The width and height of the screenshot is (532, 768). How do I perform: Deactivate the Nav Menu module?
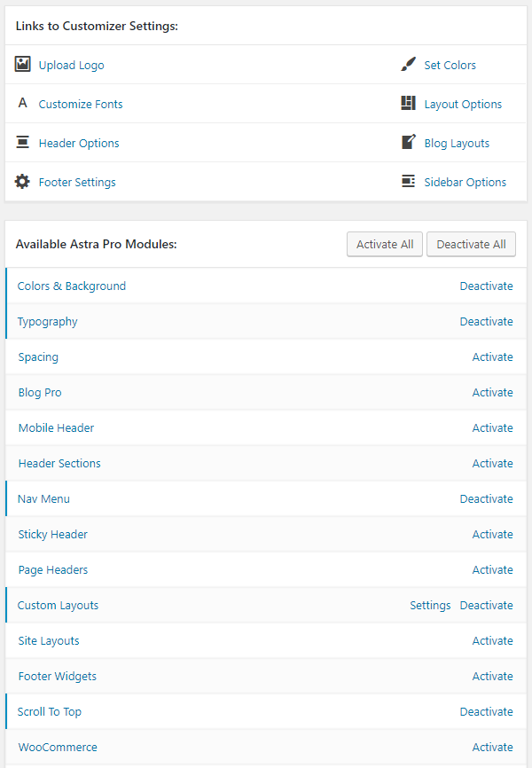tap(486, 499)
